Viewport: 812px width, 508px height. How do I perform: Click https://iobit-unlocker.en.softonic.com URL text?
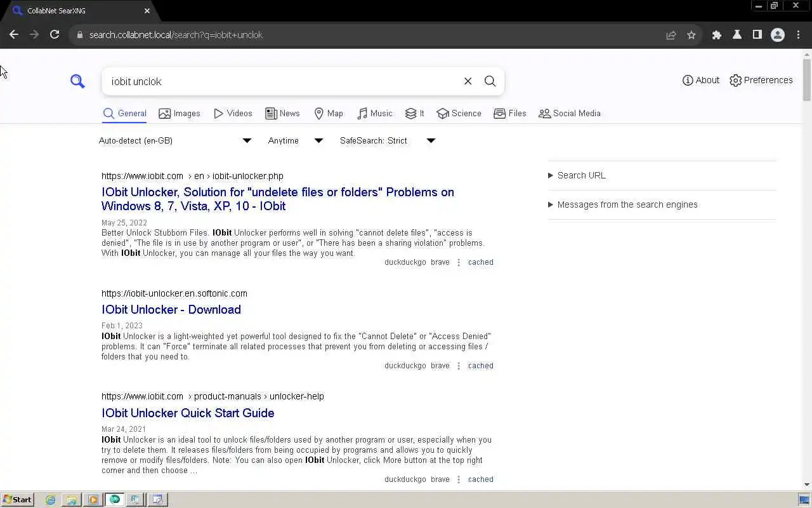[174, 293]
